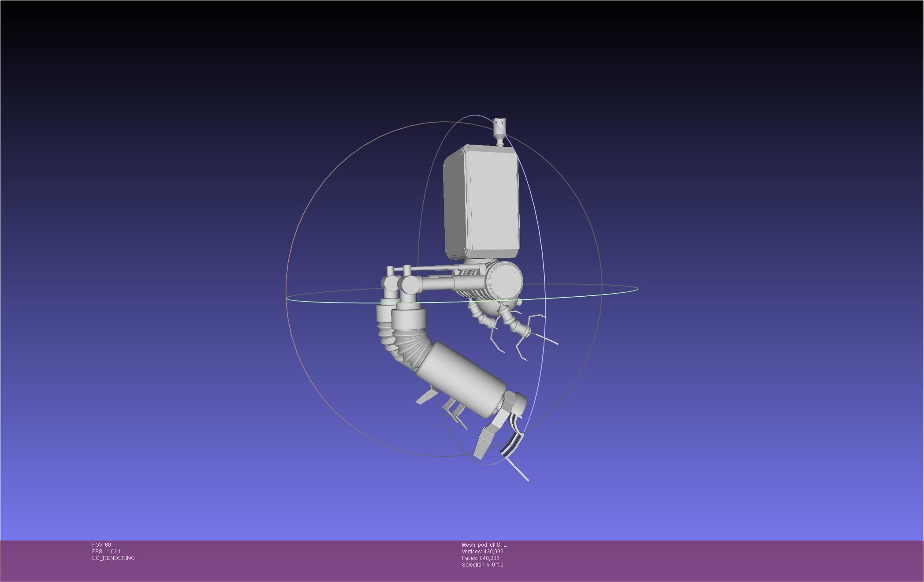Click the Vertices: 420,093 readout
This screenshot has width=924, height=582.
[x=482, y=552]
